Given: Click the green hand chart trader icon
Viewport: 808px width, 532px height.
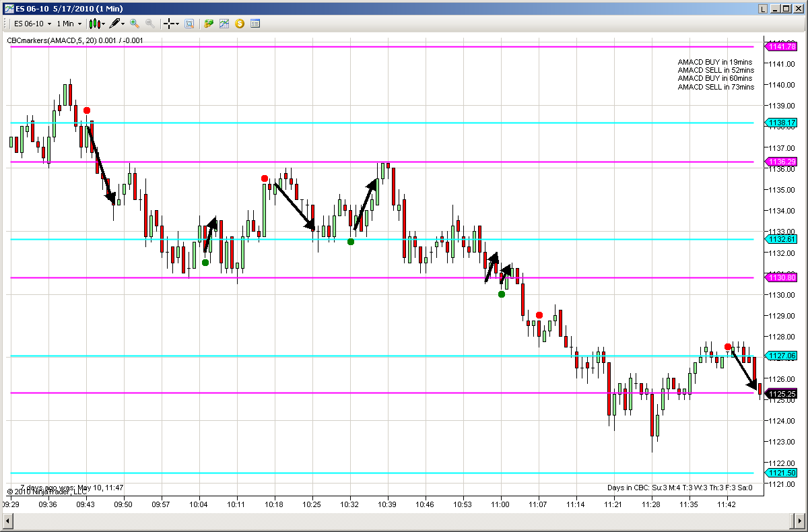Looking at the screenshot, I should [x=209, y=24].
